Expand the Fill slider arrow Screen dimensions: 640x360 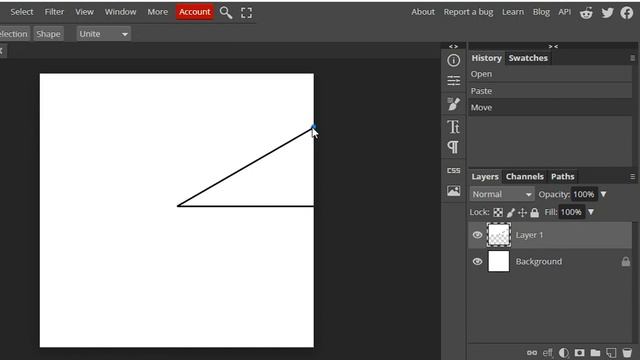(591, 212)
